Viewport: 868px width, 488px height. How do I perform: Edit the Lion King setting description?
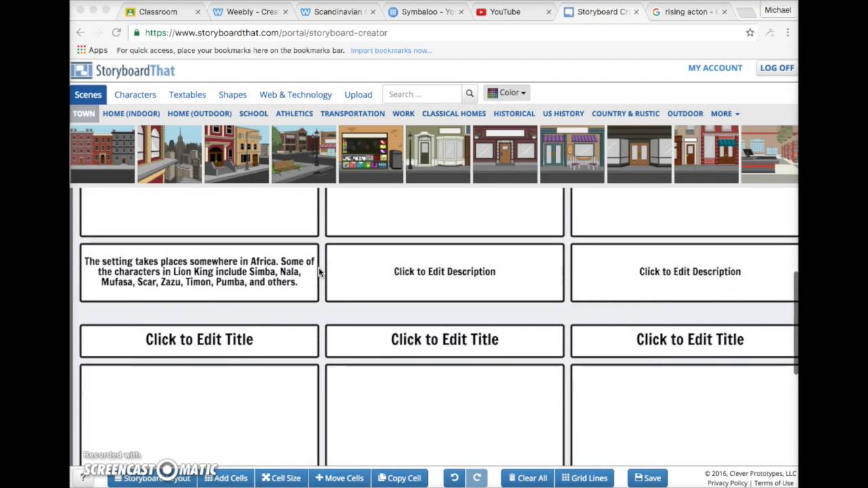199,272
